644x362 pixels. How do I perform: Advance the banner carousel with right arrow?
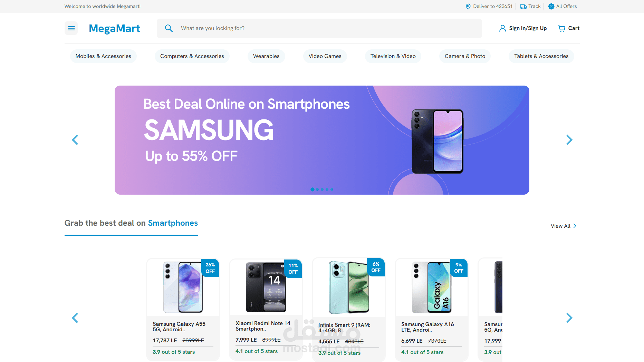(569, 140)
